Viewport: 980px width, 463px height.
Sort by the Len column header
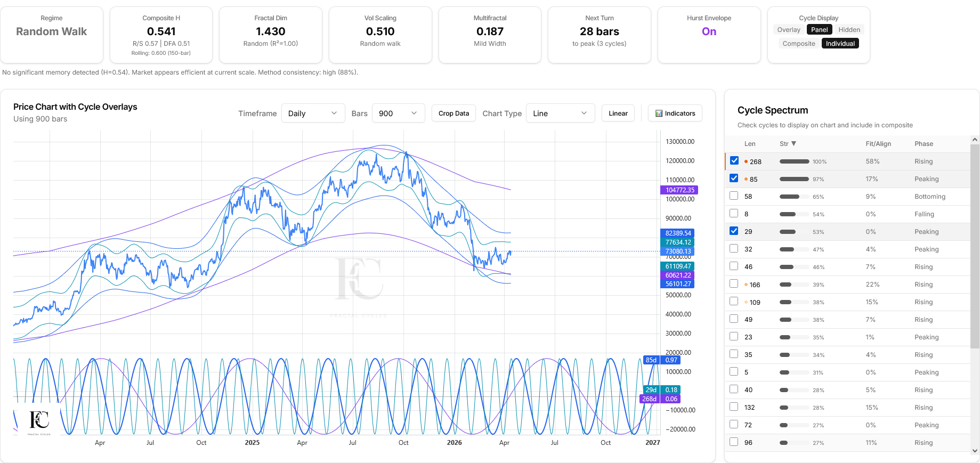point(750,144)
